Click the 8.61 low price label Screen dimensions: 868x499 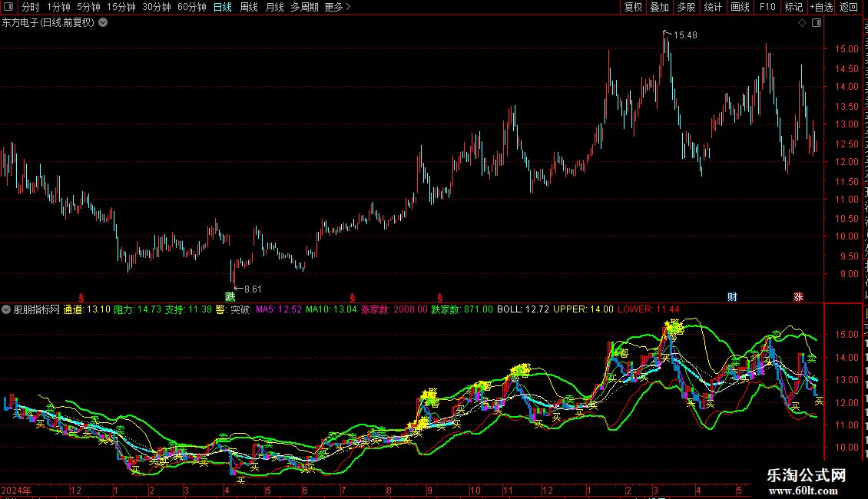click(x=253, y=289)
